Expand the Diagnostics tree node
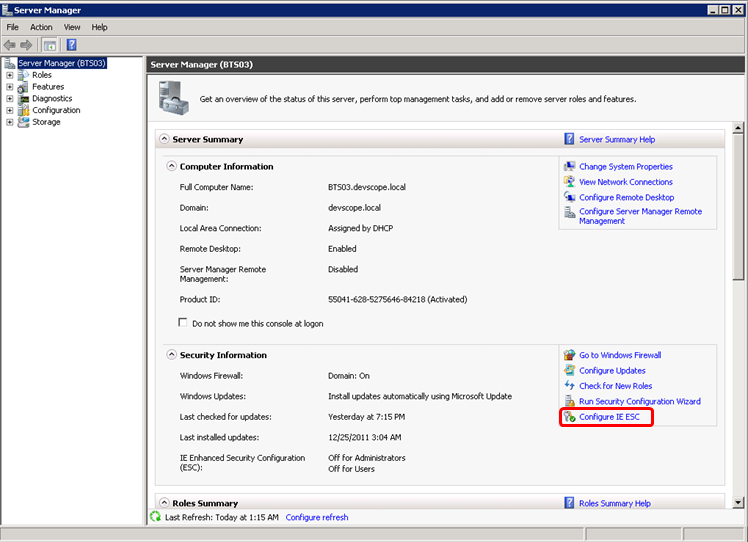The image size is (748, 542). click(x=10, y=99)
